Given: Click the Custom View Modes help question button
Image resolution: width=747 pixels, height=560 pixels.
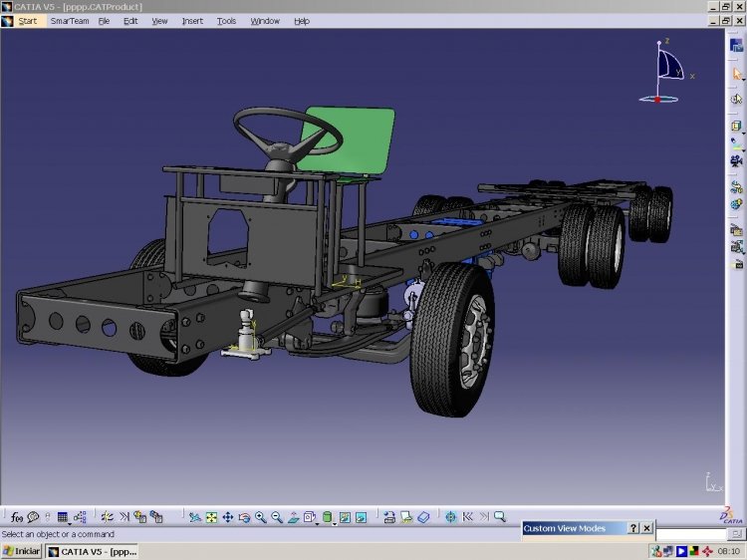Looking at the screenshot, I should click(633, 528).
